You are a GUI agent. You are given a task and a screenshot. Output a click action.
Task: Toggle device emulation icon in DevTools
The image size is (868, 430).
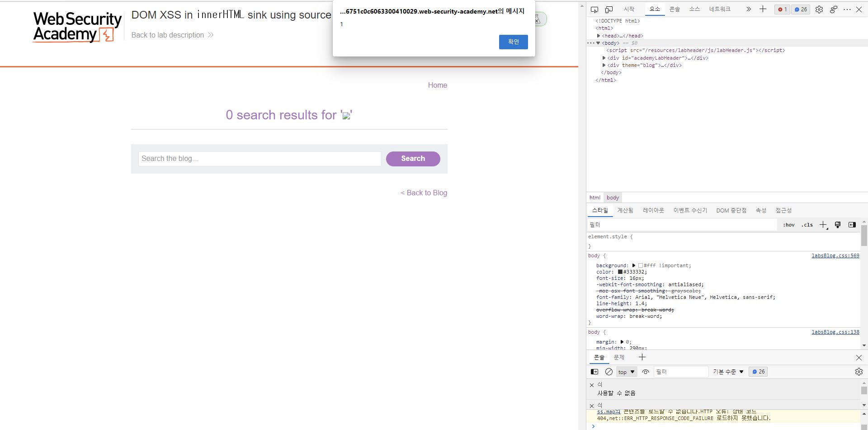(609, 9)
